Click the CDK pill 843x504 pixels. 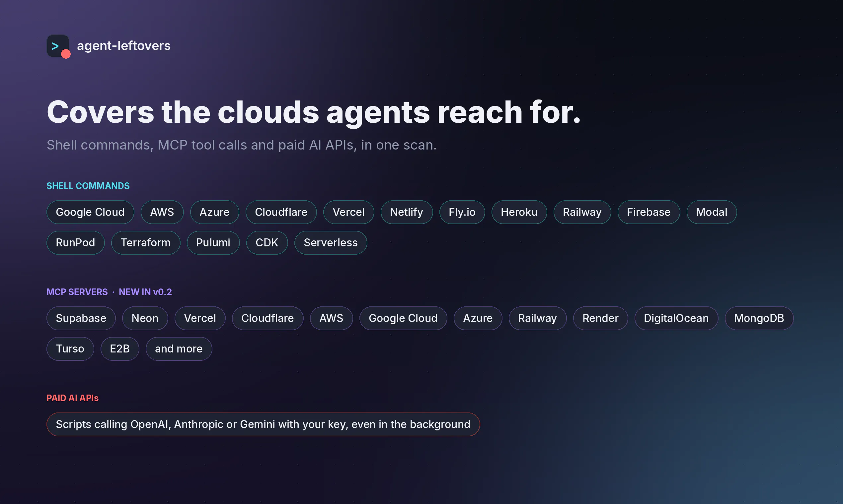pyautogui.click(x=267, y=243)
